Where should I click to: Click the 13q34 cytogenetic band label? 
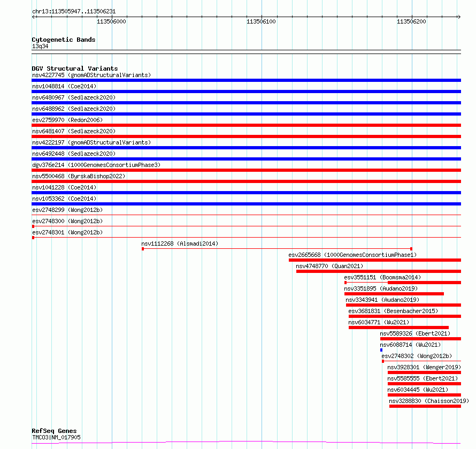40,46
